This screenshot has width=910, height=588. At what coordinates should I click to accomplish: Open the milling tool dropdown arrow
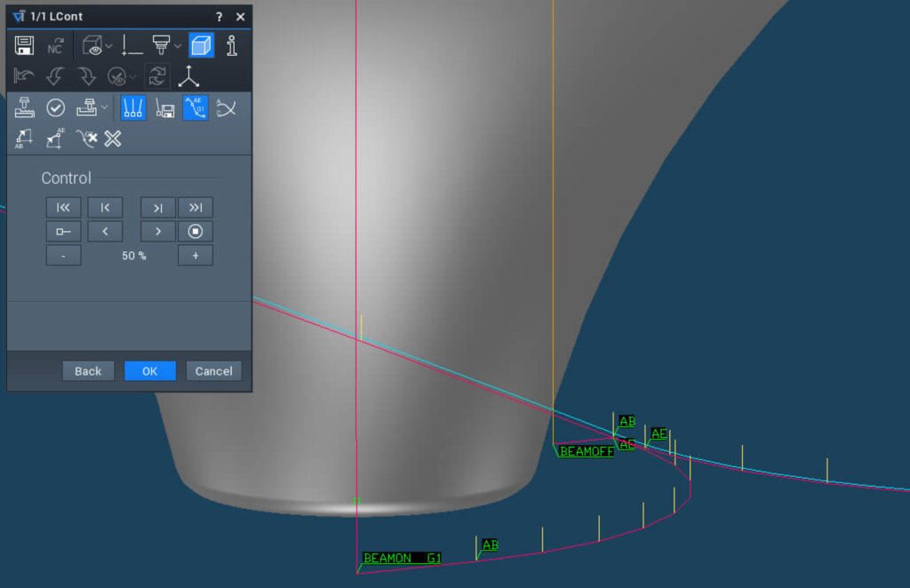point(178,46)
